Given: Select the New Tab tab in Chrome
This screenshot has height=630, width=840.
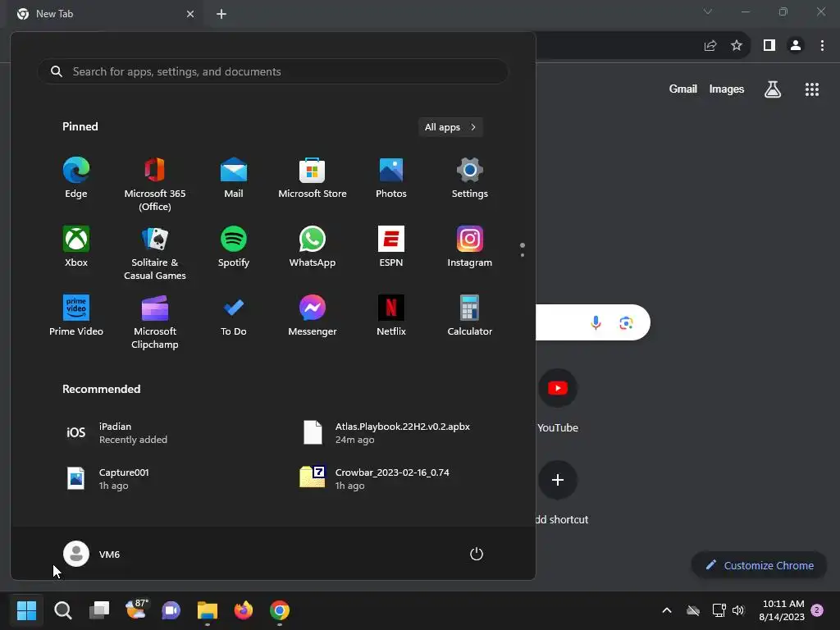Looking at the screenshot, I should 106,14.
